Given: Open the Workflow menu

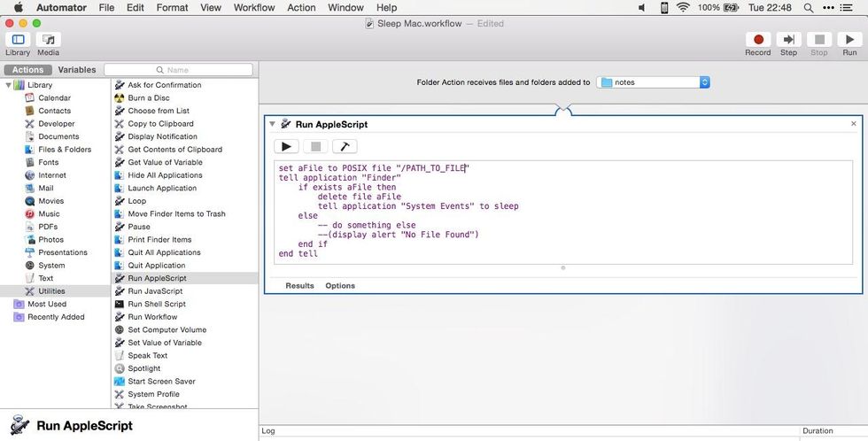Looking at the screenshot, I should coord(254,8).
